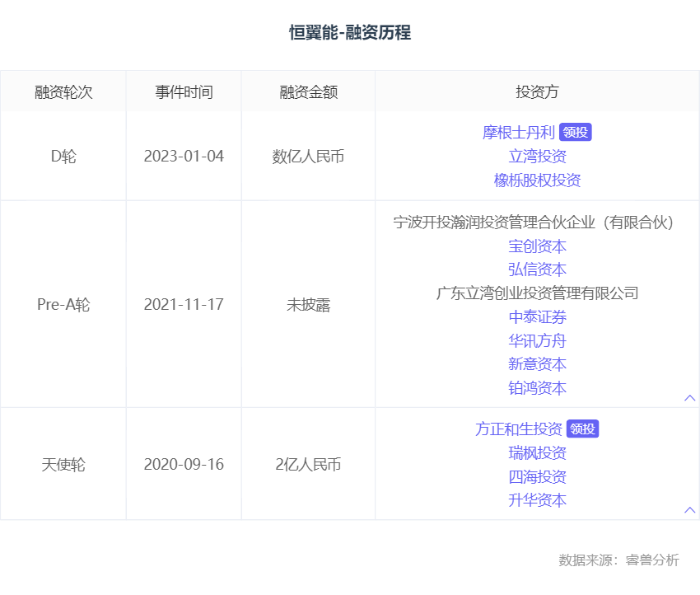700x595 pixels.
Task: Collapse the Pre-A轮 investor list chevron
Action: (x=690, y=398)
